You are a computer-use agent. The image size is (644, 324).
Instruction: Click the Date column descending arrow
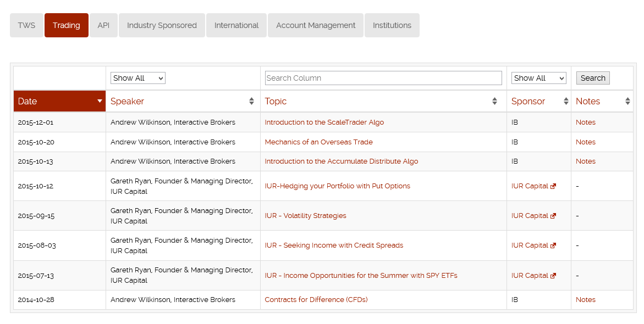[x=100, y=101]
